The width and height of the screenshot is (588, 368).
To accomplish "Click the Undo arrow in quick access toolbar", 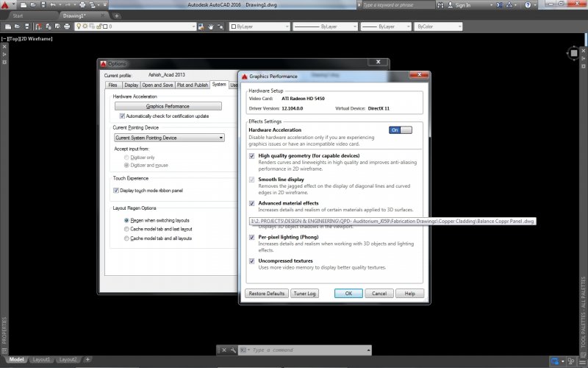I will click(x=53, y=5).
